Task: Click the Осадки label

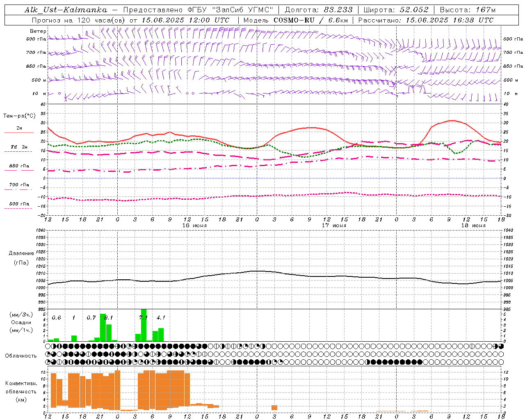Action: pyautogui.click(x=21, y=322)
